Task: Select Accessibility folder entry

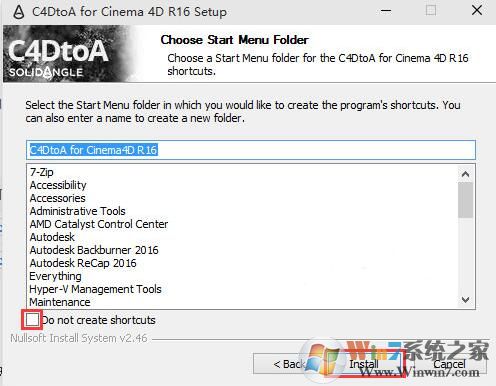Action: [58, 185]
